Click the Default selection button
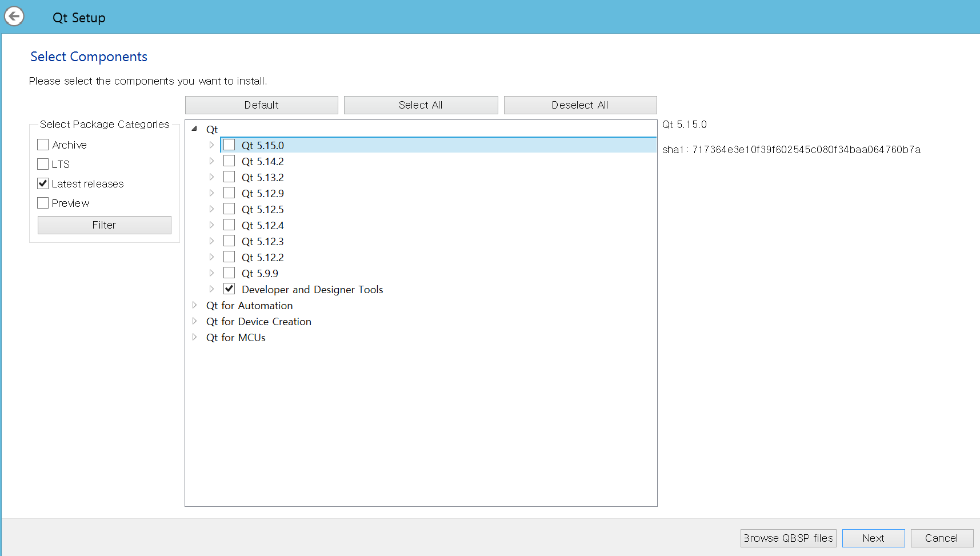980x556 pixels. pyautogui.click(x=262, y=105)
